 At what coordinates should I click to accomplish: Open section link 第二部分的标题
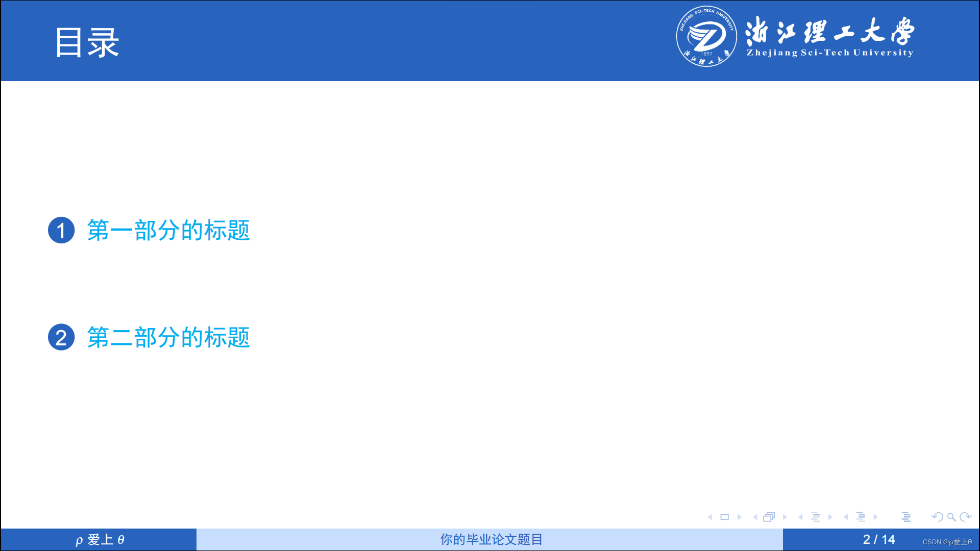click(x=168, y=338)
